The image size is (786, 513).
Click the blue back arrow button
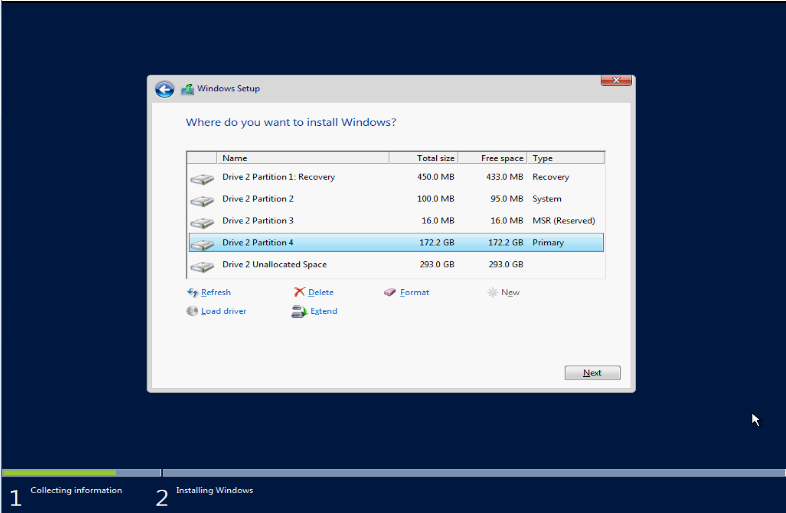(x=164, y=89)
